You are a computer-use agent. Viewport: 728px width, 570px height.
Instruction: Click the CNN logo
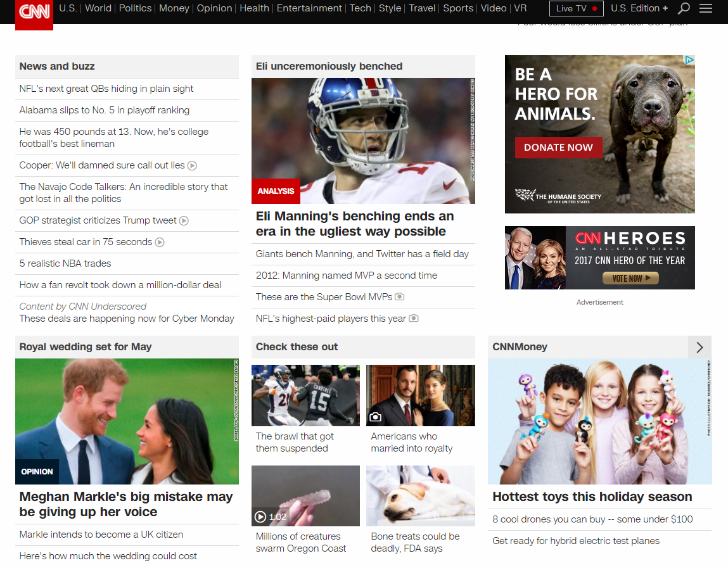34,13
